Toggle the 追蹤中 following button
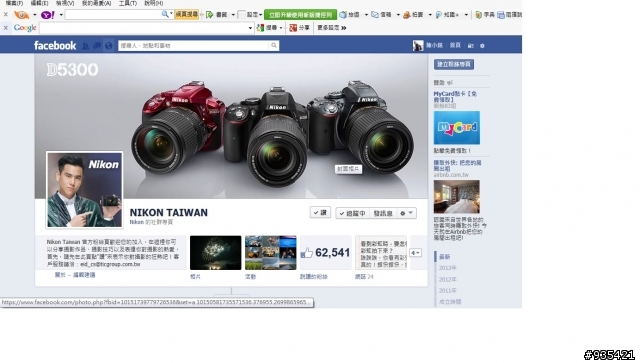 pos(352,213)
